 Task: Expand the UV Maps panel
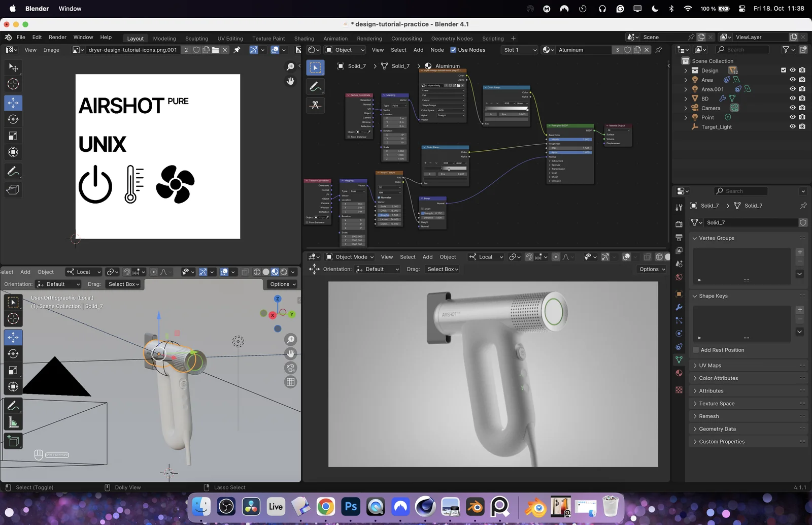[x=709, y=366]
